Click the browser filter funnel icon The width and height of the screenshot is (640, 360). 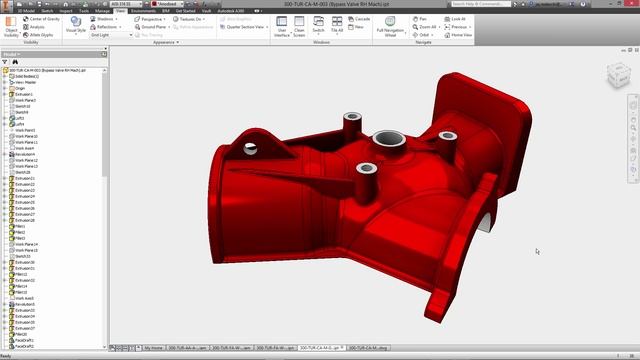(5, 62)
